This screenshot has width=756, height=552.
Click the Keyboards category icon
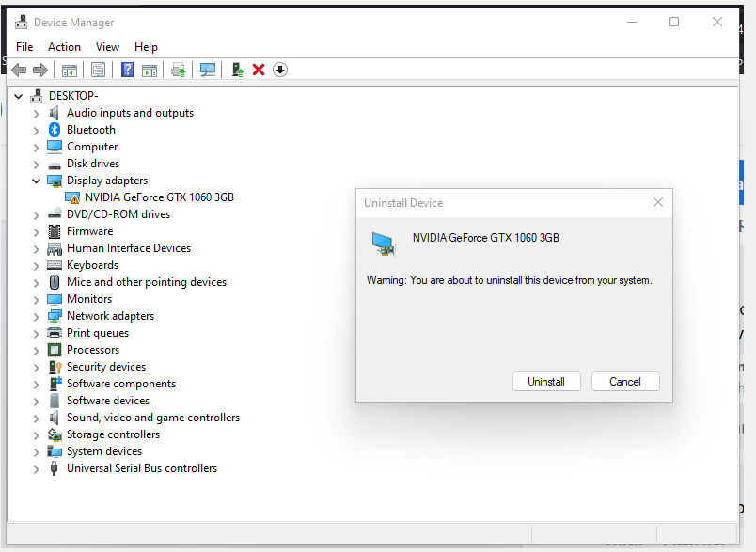click(x=55, y=265)
